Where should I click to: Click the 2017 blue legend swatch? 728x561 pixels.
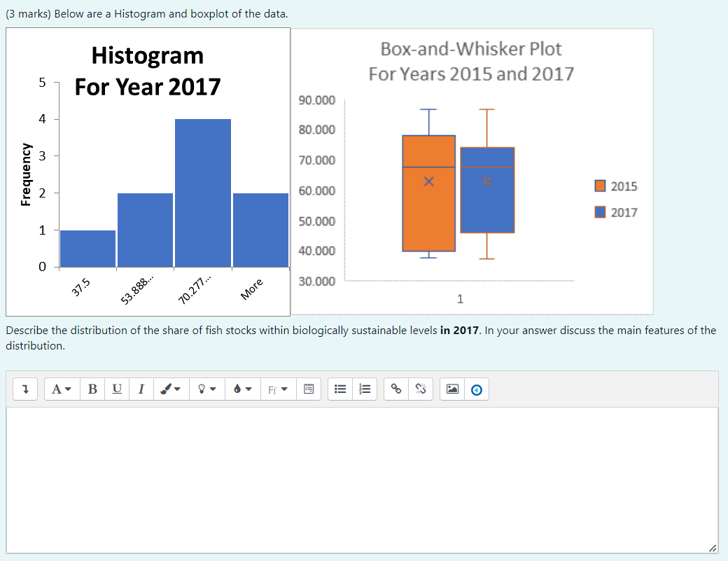coord(600,212)
